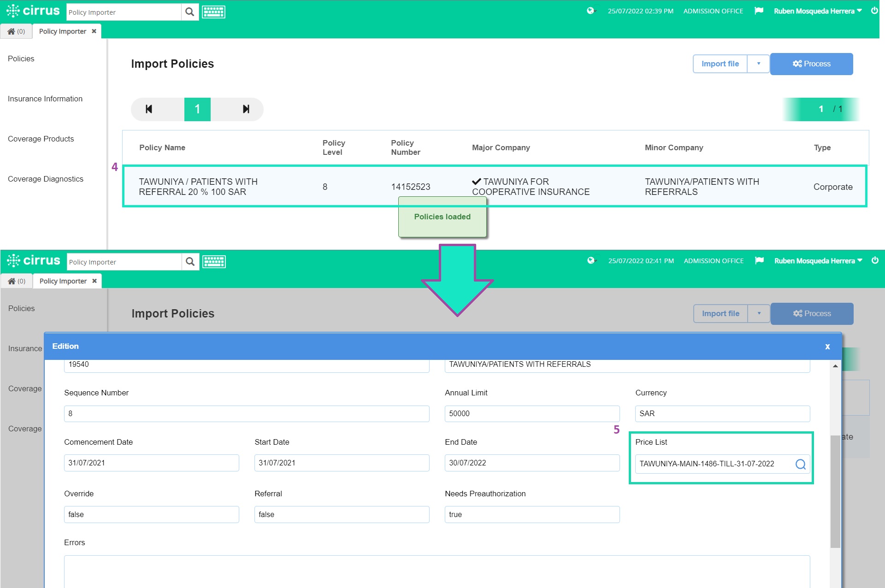Image resolution: width=885 pixels, height=588 pixels.
Task: Click the globe icon in the 02:39 PM header
Action: pyautogui.click(x=591, y=11)
